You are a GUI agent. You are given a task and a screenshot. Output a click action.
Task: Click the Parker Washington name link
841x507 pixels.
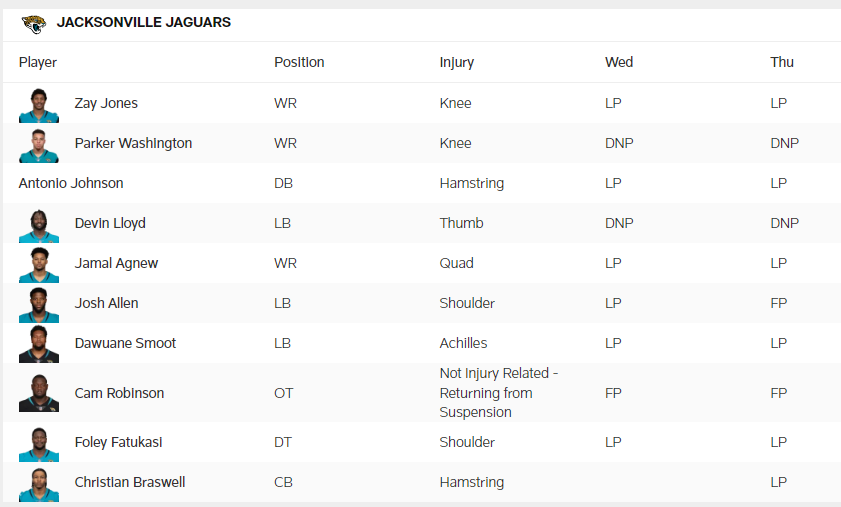click(133, 143)
